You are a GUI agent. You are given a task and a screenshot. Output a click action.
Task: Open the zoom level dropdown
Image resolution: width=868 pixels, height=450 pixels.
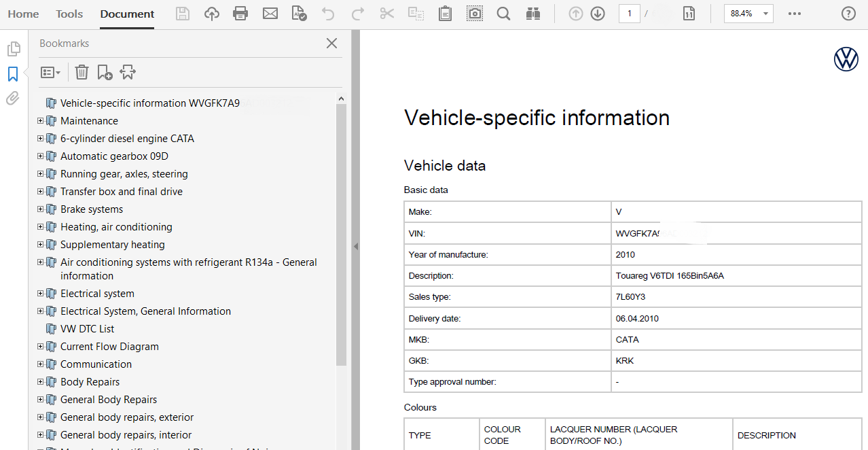click(x=765, y=13)
